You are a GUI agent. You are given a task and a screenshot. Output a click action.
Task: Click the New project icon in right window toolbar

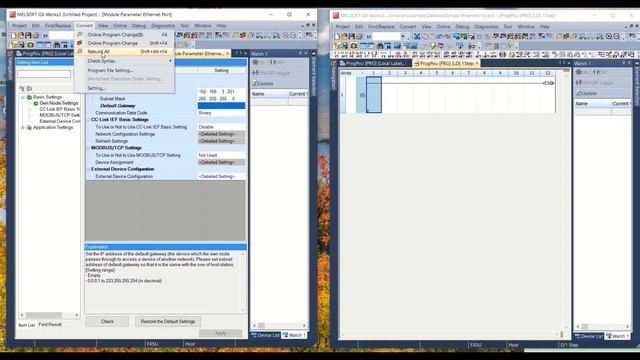tap(337, 36)
